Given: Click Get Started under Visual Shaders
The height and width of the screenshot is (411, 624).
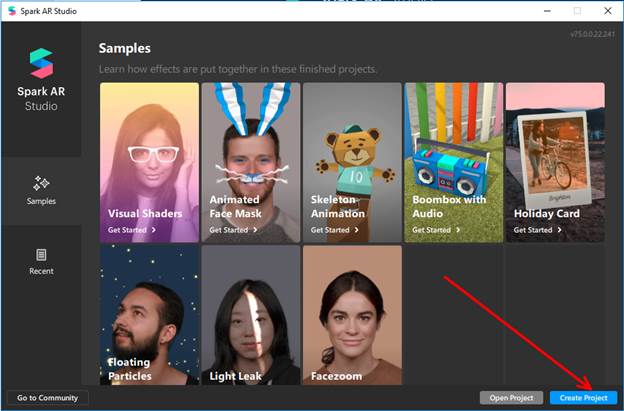Looking at the screenshot, I should (x=132, y=230).
